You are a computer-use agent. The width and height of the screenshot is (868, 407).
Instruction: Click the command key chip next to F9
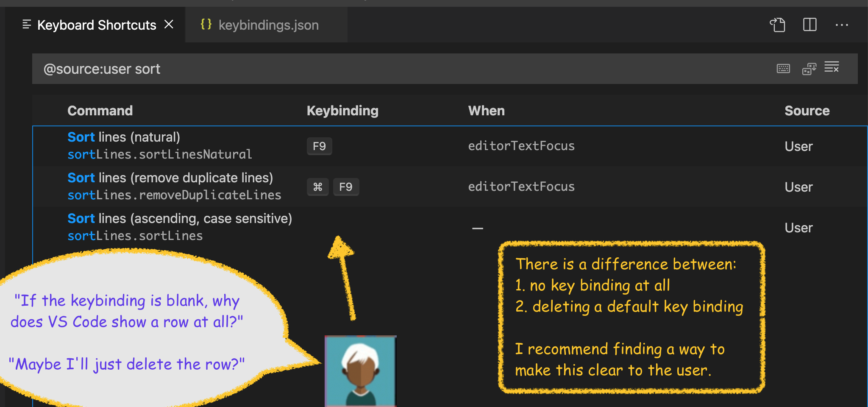pos(317,187)
